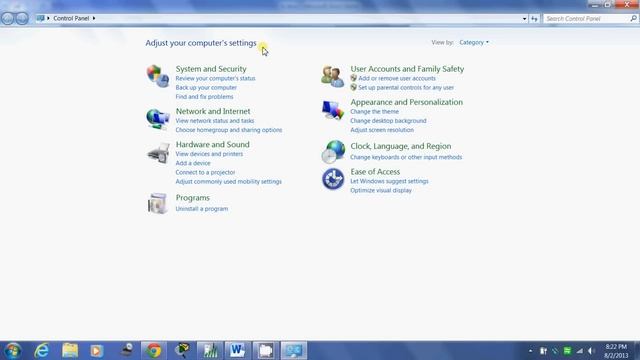Open the Appearance and Personalization monitor icon
The height and width of the screenshot is (360, 640).
pyautogui.click(x=333, y=110)
